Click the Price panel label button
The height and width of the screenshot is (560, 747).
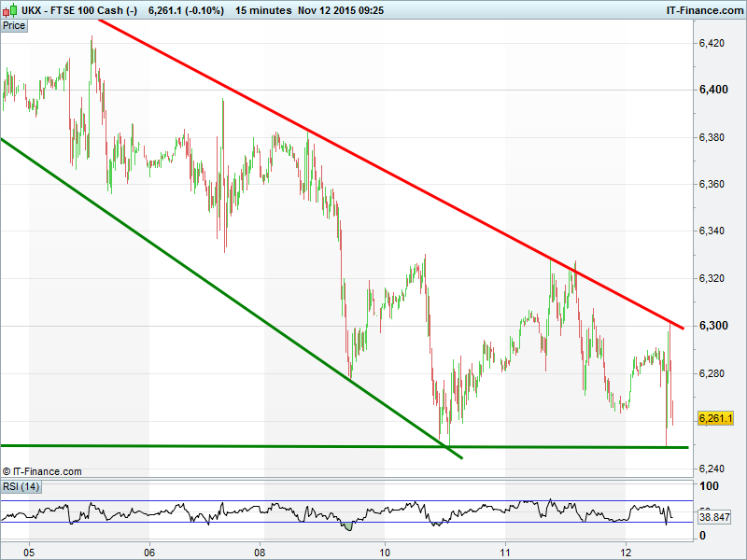(x=14, y=26)
